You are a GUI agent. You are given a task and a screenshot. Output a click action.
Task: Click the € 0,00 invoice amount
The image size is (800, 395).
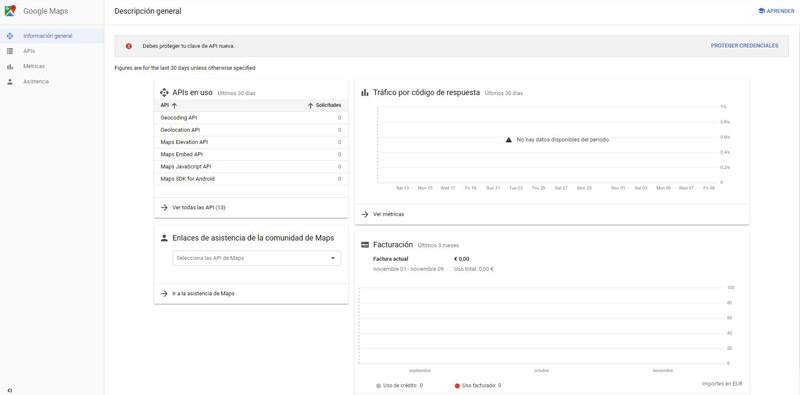(461, 259)
